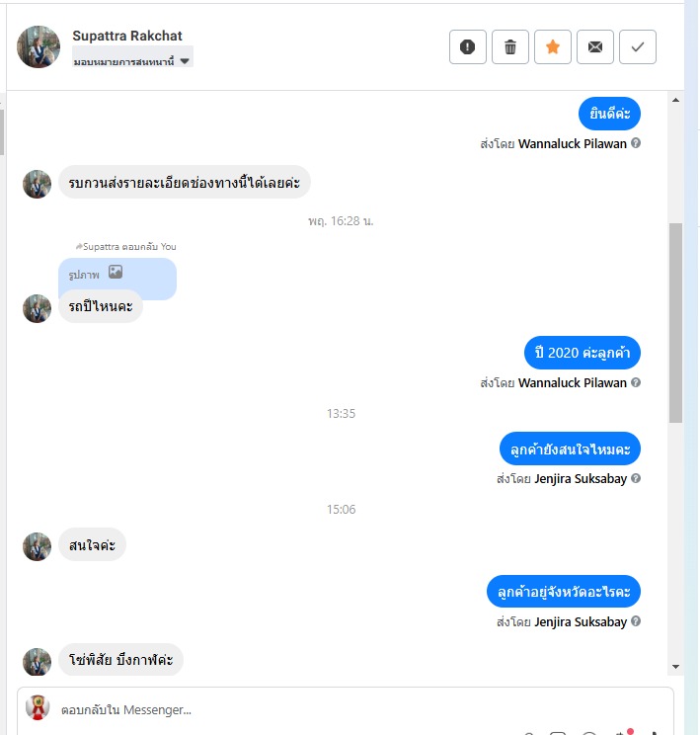Image resolution: width=700 pixels, height=735 pixels.
Task: Select the blue 'ปี 2020' sent message bubble
Action: coord(582,353)
